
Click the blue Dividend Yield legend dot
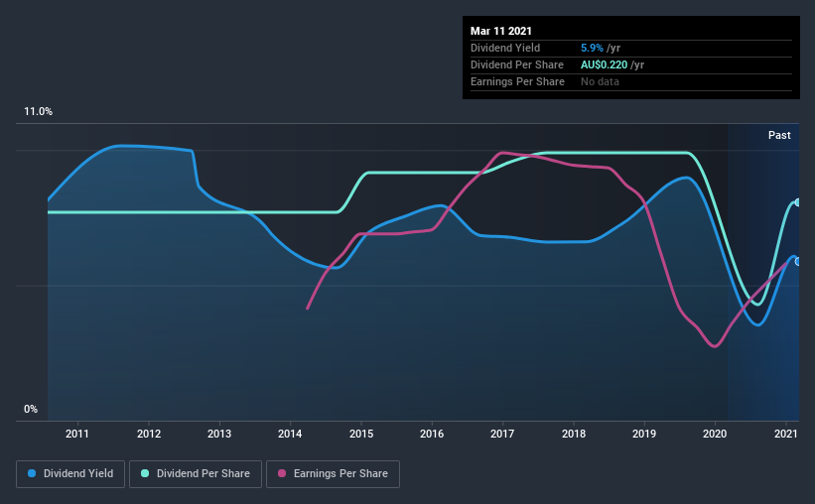pos(32,473)
